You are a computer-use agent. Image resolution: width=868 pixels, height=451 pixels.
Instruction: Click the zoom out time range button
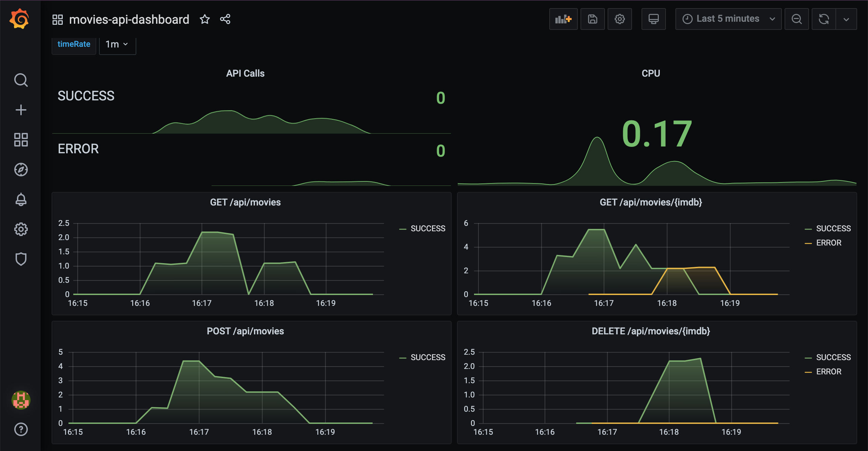(796, 19)
